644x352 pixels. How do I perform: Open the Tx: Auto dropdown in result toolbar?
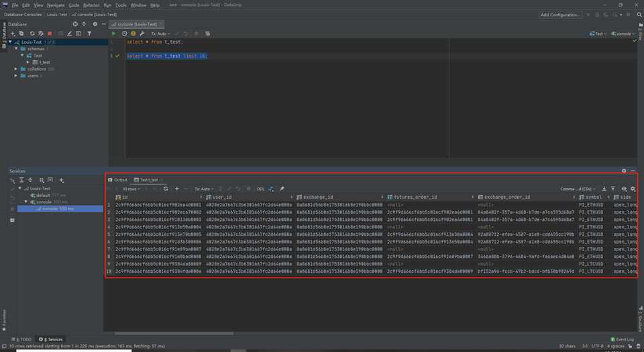(204, 189)
